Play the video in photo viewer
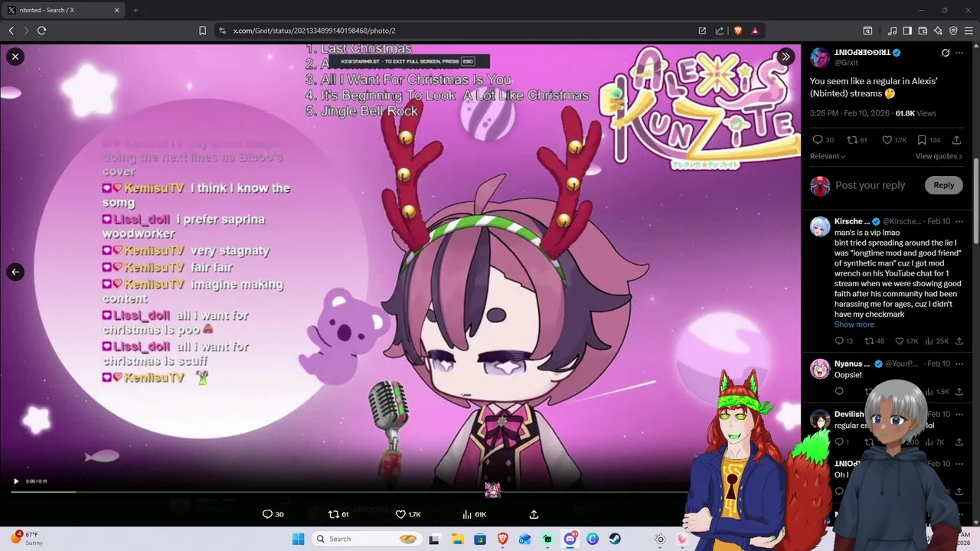Image resolution: width=980 pixels, height=551 pixels. (16, 481)
